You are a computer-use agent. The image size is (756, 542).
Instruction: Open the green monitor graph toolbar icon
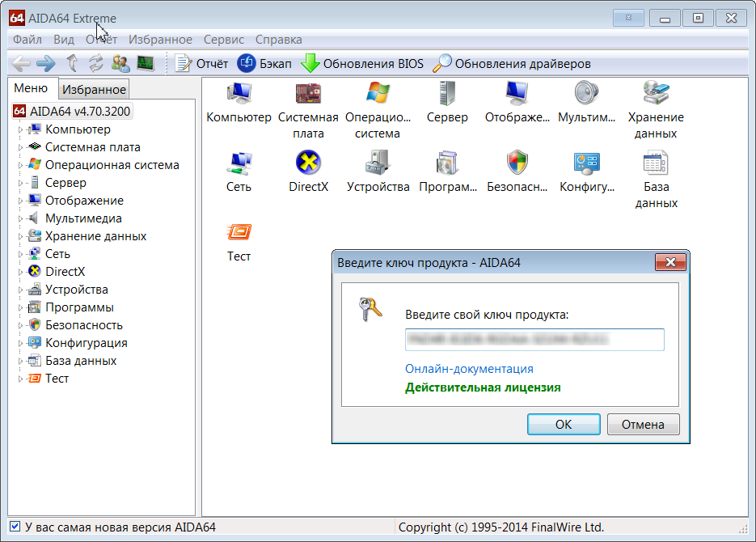[146, 64]
